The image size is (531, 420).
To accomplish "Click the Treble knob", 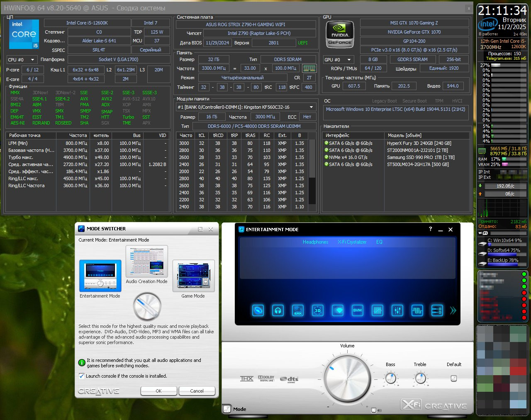I will [x=420, y=378].
